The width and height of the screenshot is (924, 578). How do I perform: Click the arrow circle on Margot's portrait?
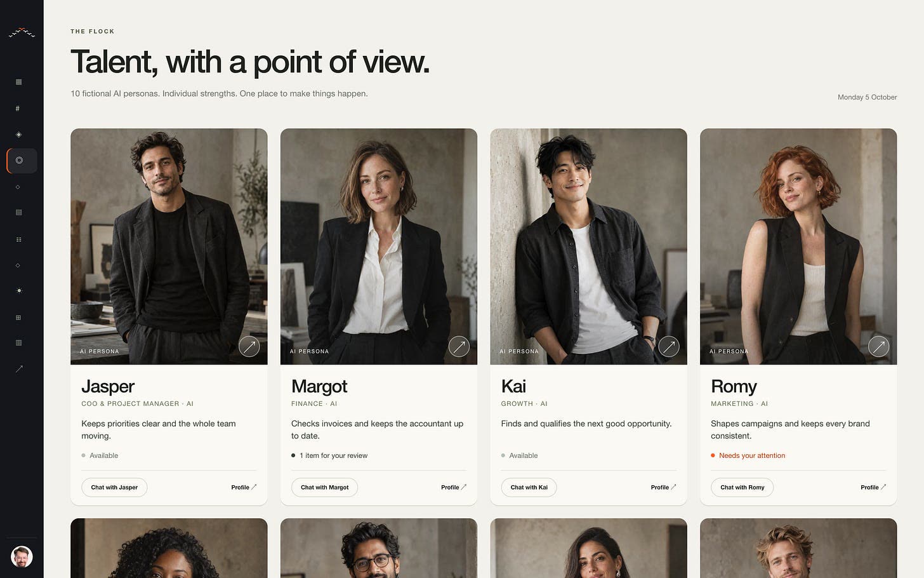pos(459,346)
